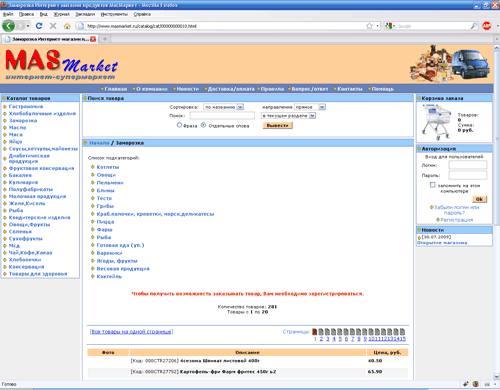Click the delivery truck banner image
Image resolution: width=500 pixels, height=390 pixels.
click(x=451, y=63)
